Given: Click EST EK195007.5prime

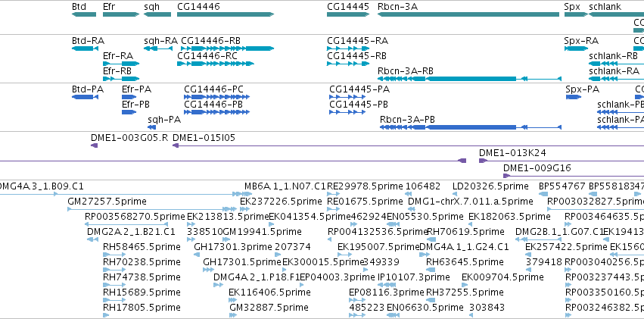Looking at the screenshot, I should point(344,255).
